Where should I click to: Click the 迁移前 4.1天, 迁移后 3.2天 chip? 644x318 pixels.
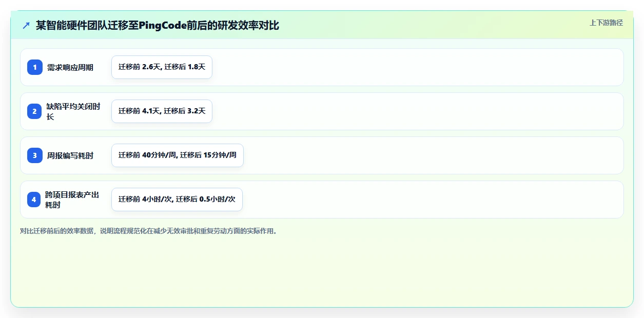point(162,111)
